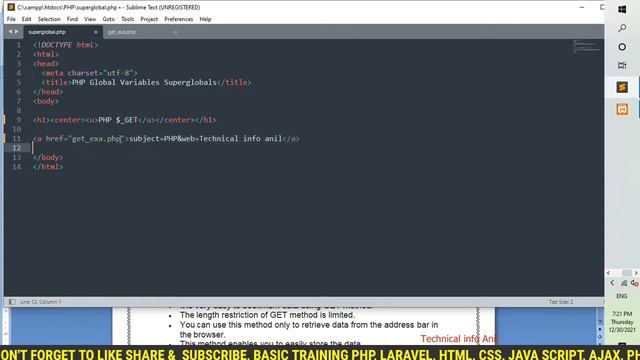Viewport: 640px width, 360px height.
Task: Click the PHP $_GET heading text in code
Action: click(x=118, y=120)
